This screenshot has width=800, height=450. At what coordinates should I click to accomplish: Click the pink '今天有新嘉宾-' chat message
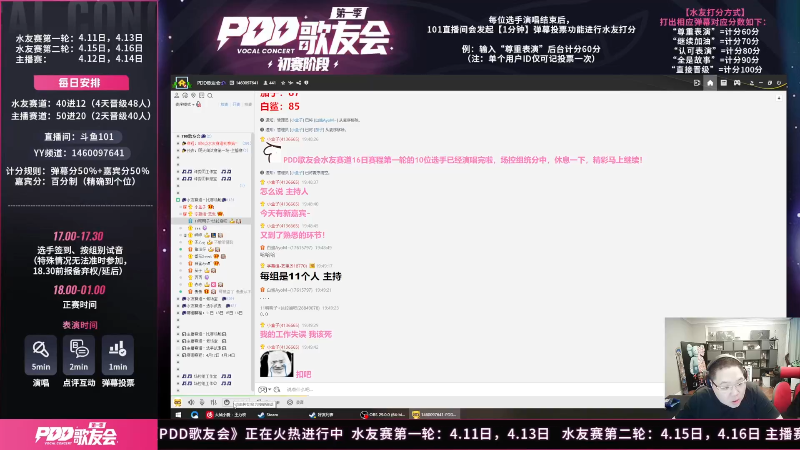point(285,213)
